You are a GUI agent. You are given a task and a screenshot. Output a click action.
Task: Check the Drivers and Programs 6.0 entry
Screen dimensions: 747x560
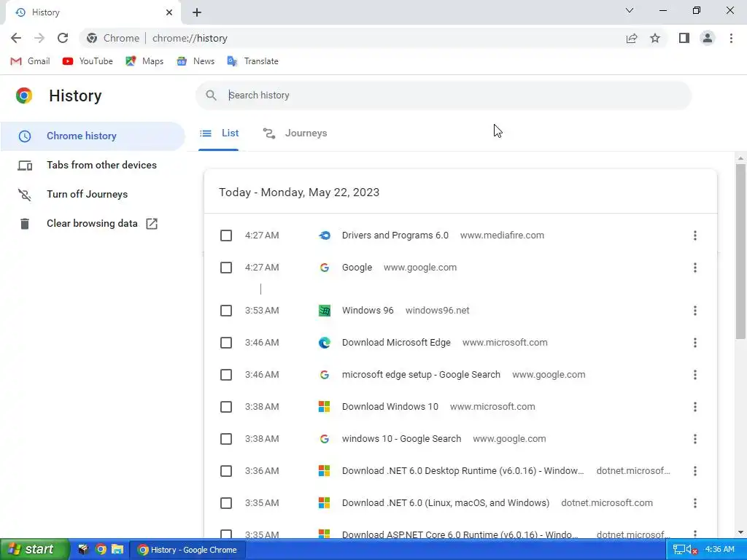tap(226, 236)
